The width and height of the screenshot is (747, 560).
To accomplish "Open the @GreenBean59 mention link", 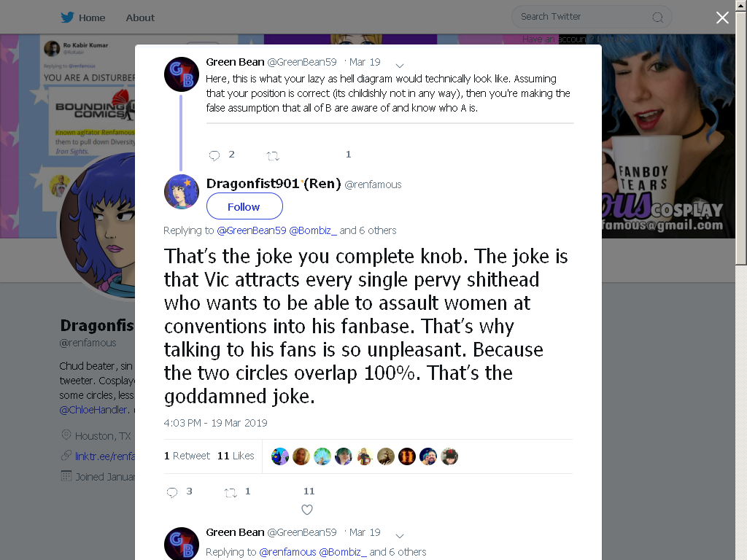I will (x=252, y=230).
